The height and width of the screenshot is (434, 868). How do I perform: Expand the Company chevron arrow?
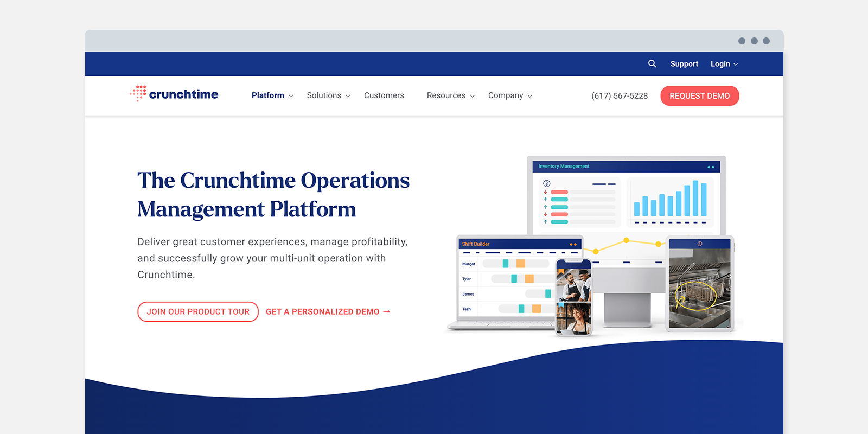[x=530, y=96]
